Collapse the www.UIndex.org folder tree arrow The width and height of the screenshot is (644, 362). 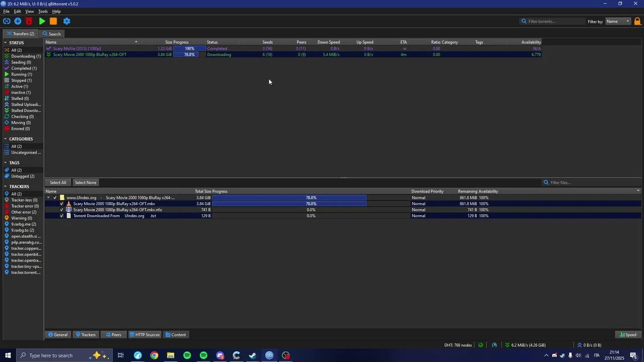click(48, 198)
